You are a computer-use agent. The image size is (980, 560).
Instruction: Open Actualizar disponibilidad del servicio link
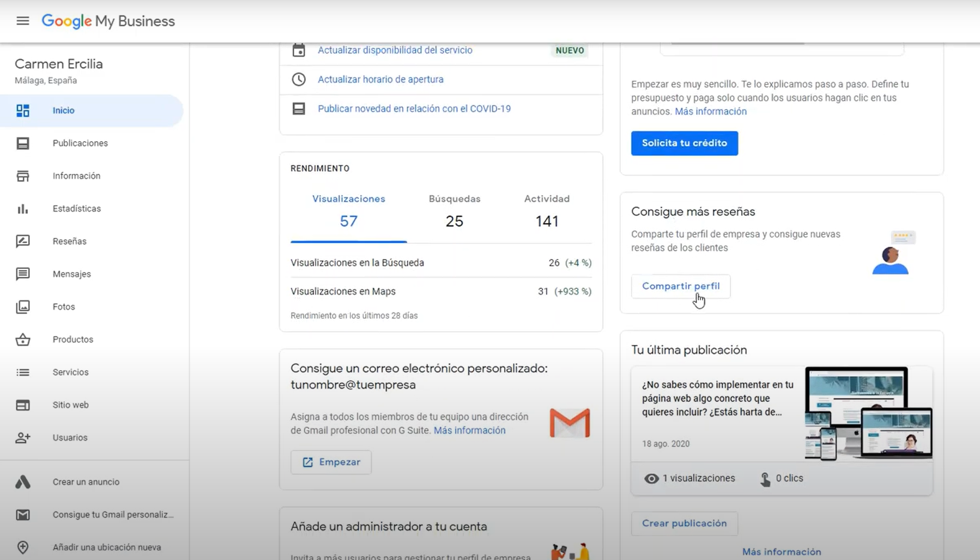[395, 50]
